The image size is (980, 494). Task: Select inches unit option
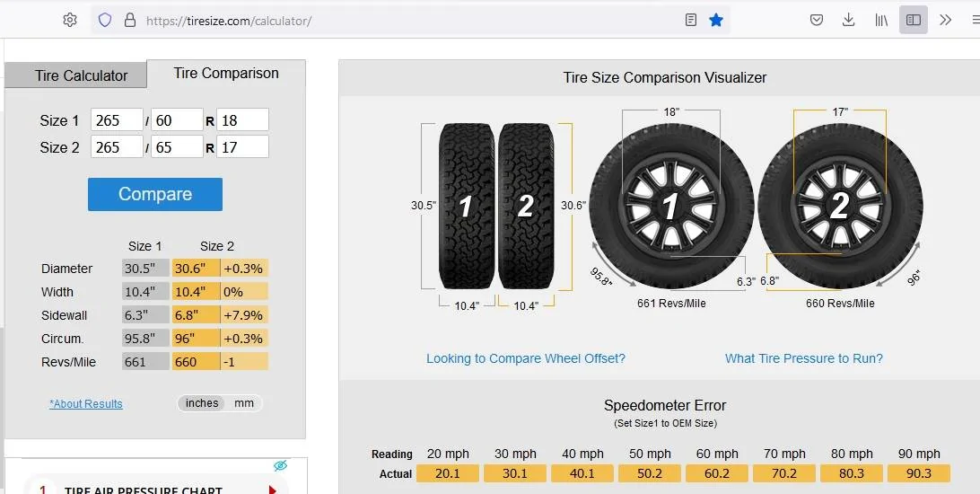[202, 403]
